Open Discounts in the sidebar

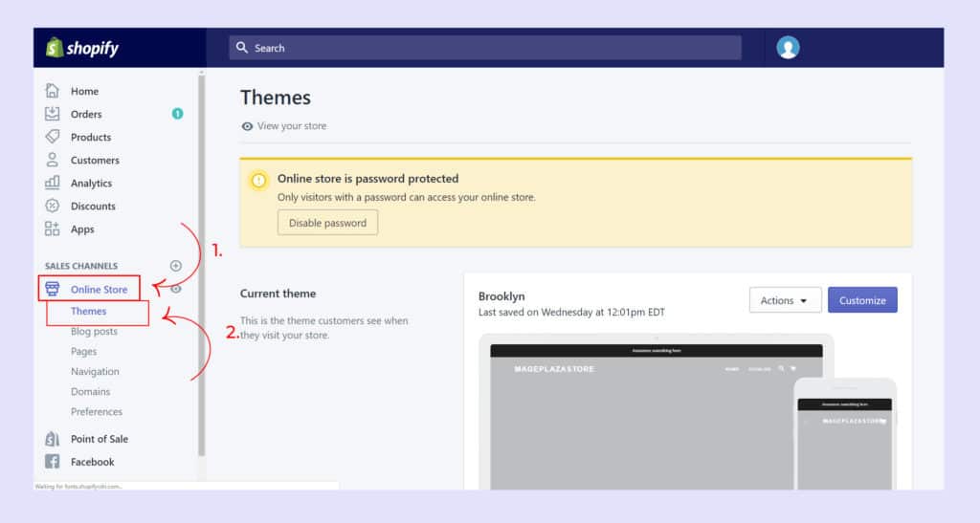(93, 206)
